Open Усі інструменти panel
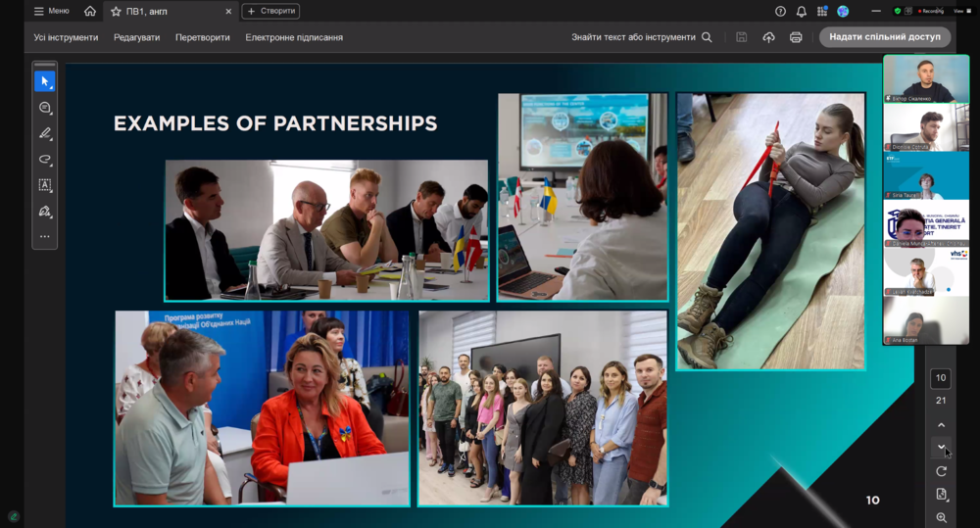This screenshot has width=980, height=528. pyautogui.click(x=66, y=37)
